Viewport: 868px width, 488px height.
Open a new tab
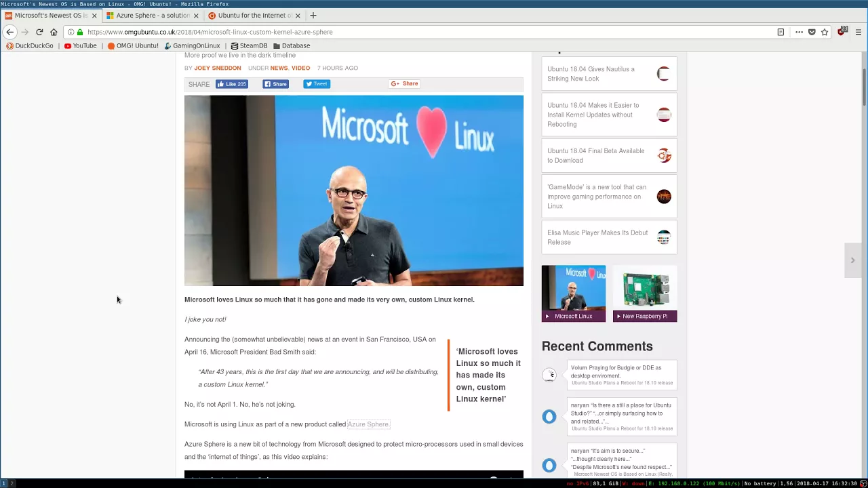point(313,15)
